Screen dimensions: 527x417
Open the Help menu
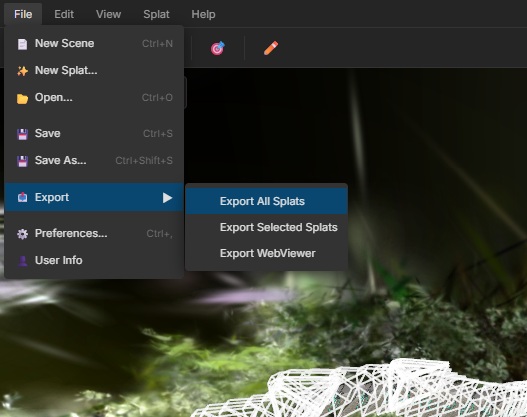(203, 14)
